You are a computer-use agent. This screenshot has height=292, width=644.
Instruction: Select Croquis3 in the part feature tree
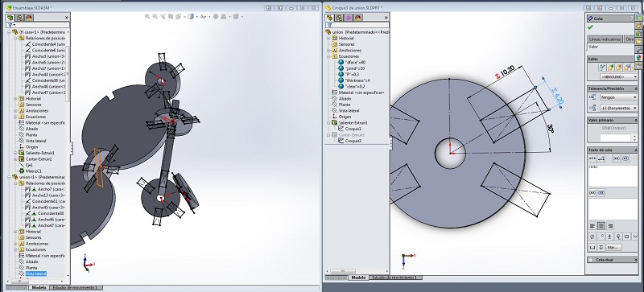click(x=353, y=141)
